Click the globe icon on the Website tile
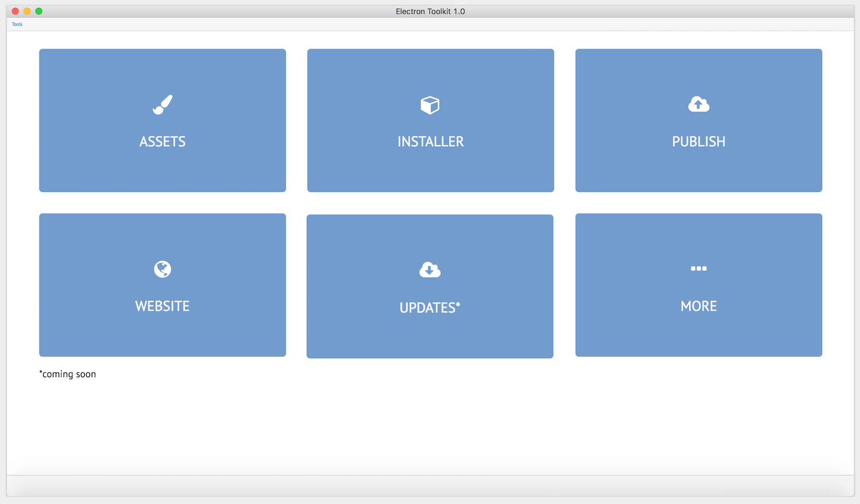The height and width of the screenshot is (504, 860). (162, 269)
